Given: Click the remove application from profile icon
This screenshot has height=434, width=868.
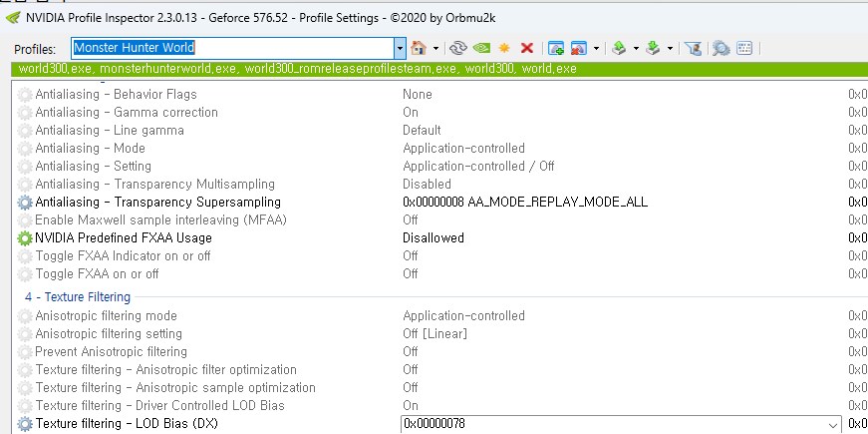Looking at the screenshot, I should pos(578,48).
